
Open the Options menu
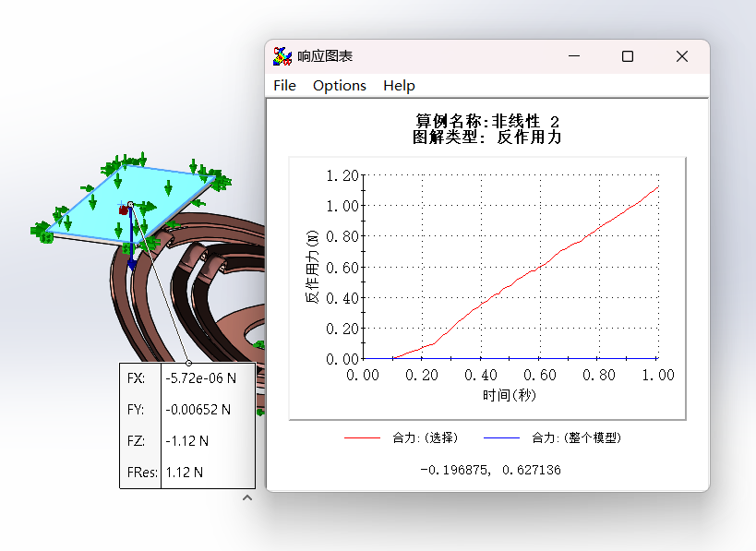point(339,85)
